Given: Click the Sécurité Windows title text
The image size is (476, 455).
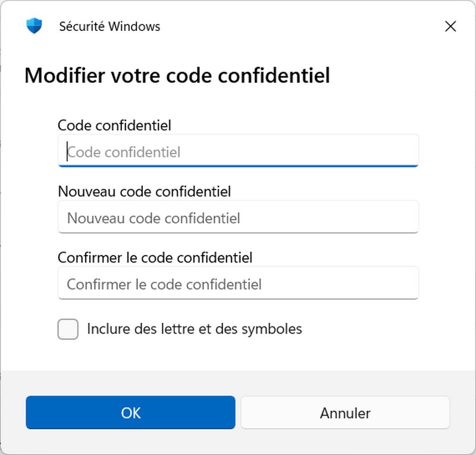Looking at the screenshot, I should tap(109, 26).
